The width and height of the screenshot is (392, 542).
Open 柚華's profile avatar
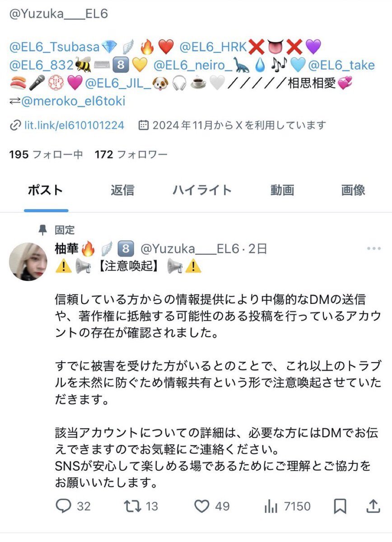pos(28,262)
